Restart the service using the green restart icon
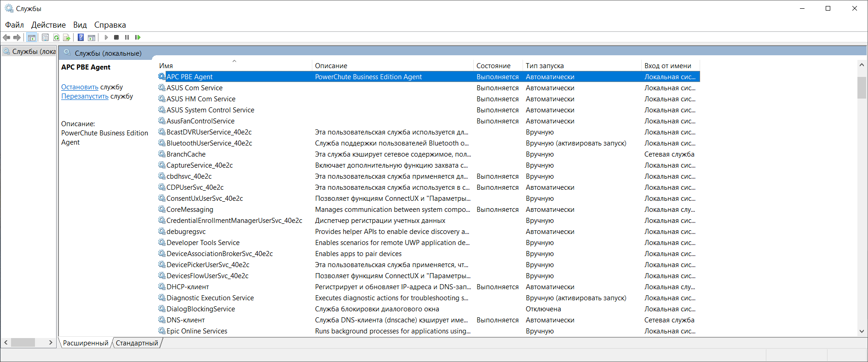The width and height of the screenshot is (868, 362). tap(138, 37)
